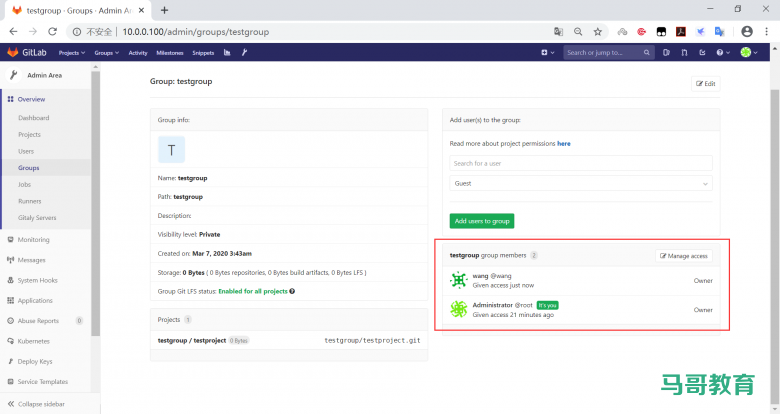This screenshot has width=780, height=414.
Task: Click the Collapse sidebar chevrons icon
Action: click(10, 404)
